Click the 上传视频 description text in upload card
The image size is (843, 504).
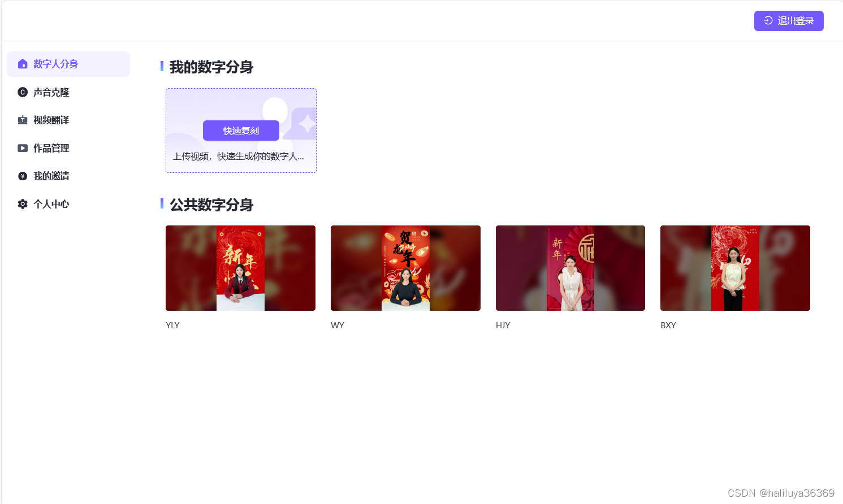click(x=239, y=157)
